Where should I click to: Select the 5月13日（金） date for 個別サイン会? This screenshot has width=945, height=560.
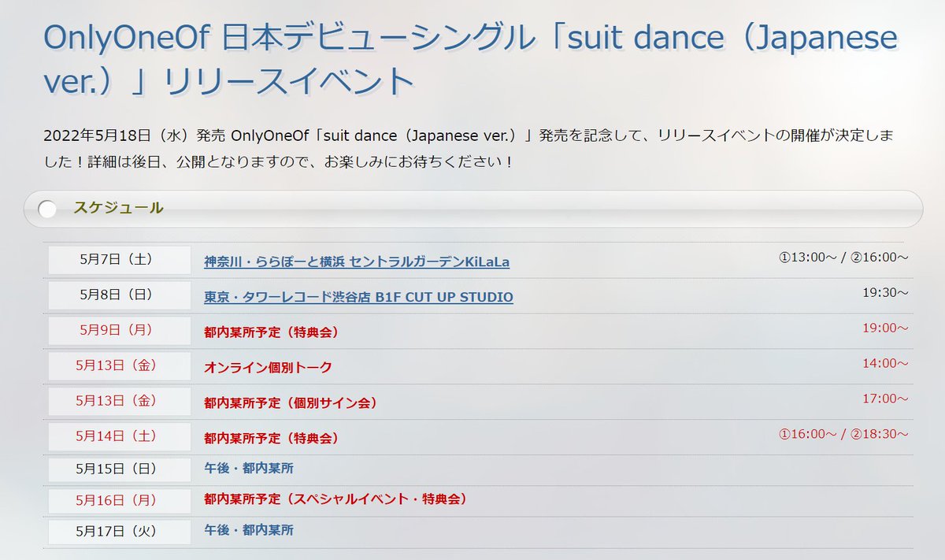(x=120, y=402)
